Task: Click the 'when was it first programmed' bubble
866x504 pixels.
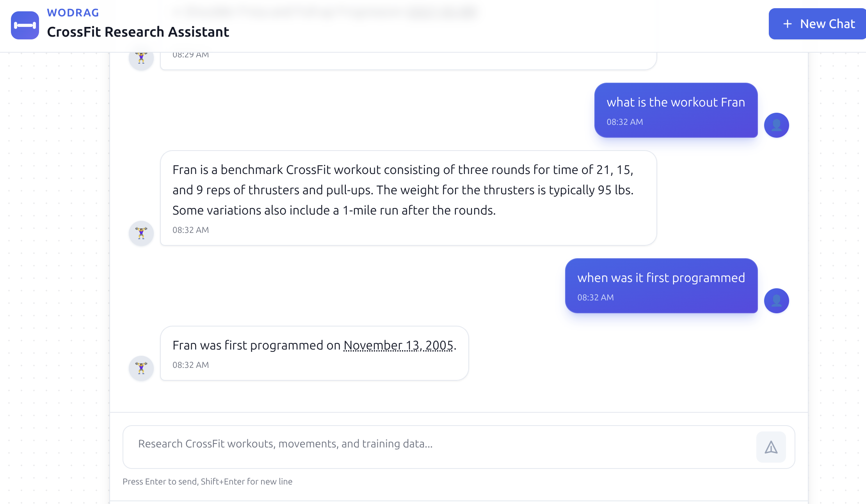Action: [662, 286]
